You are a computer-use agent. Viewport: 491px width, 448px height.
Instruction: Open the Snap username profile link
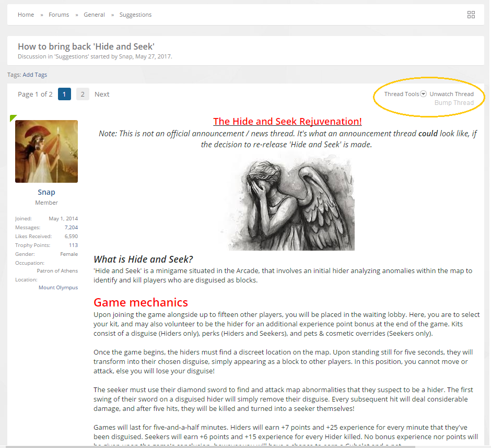click(x=46, y=192)
